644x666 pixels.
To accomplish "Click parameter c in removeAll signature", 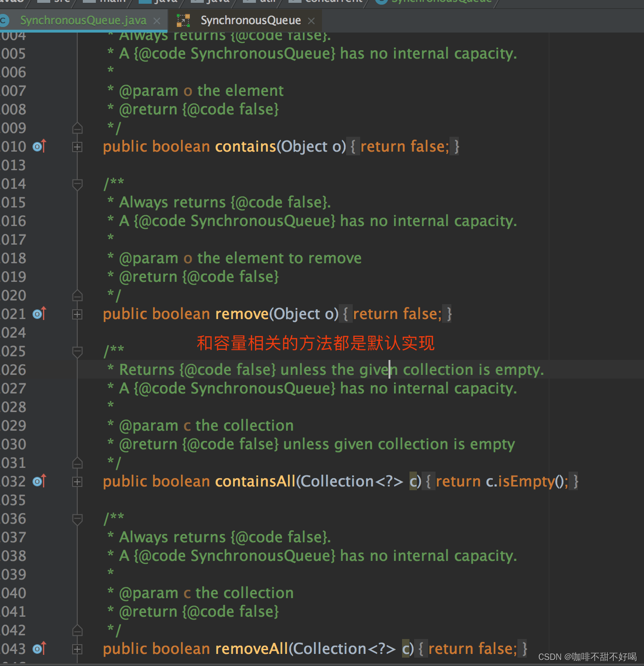I will click(x=405, y=649).
